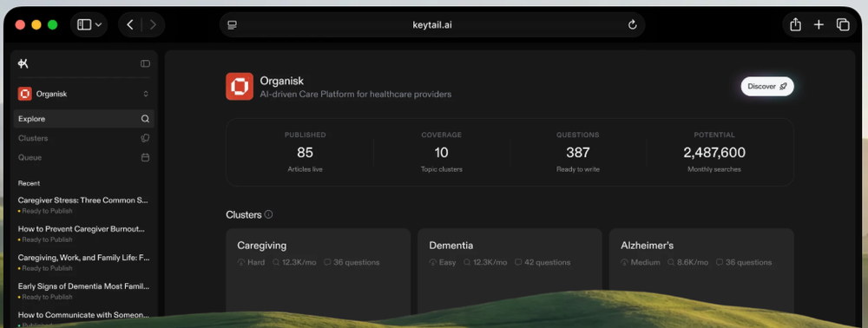Go back in browser history
Viewport: 868px width, 328px height.
[130, 25]
